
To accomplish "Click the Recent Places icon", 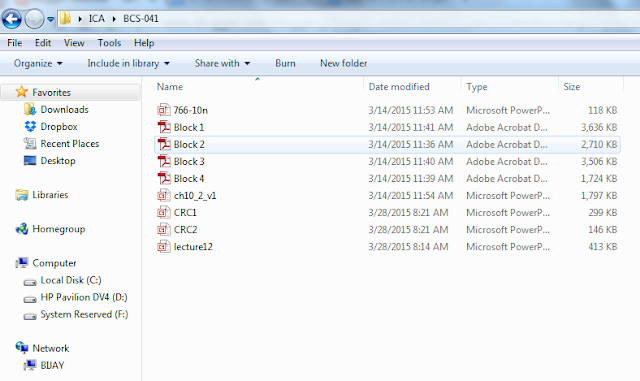I will point(30,143).
